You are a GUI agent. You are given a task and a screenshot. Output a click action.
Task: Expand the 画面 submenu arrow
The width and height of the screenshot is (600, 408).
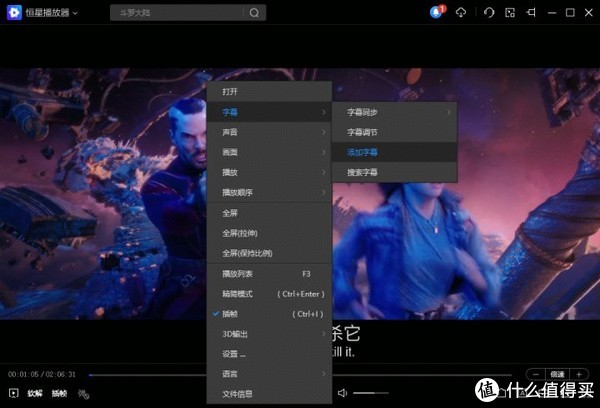pos(324,152)
